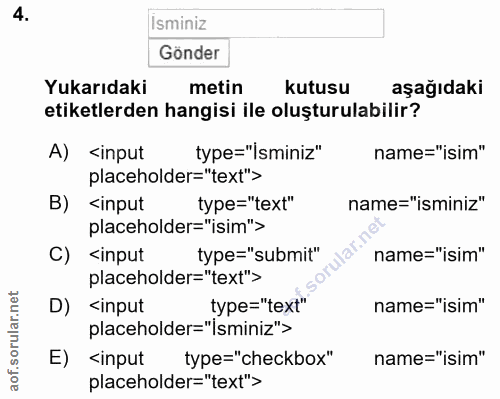
Task: Click the İsminiz text input field
Action: [266, 23]
